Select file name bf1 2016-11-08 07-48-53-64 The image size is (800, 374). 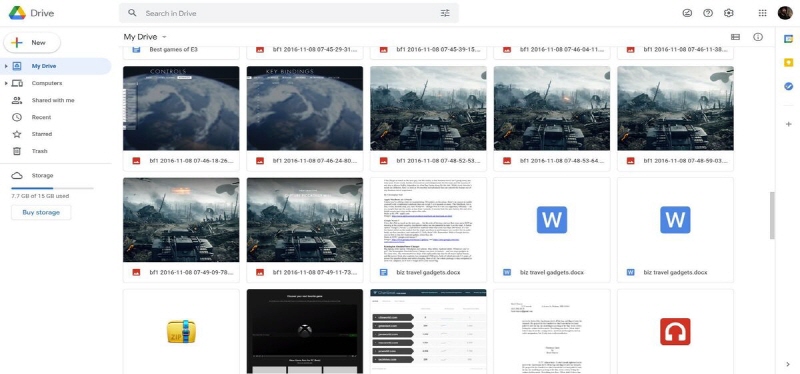pyautogui.click(x=562, y=161)
